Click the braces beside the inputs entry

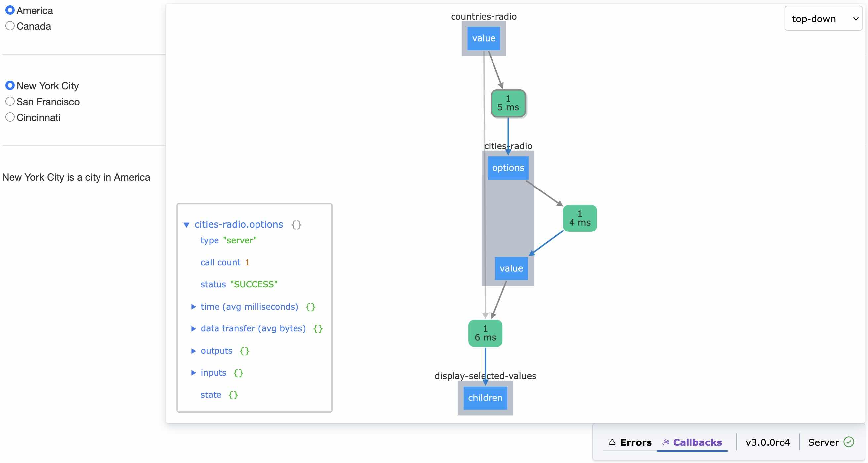(x=238, y=373)
